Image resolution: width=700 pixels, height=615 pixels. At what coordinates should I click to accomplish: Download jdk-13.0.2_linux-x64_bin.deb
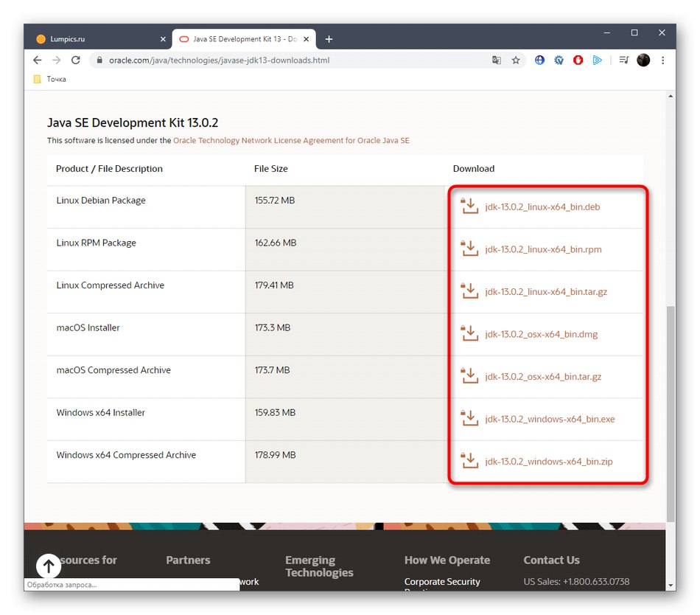tap(542, 206)
